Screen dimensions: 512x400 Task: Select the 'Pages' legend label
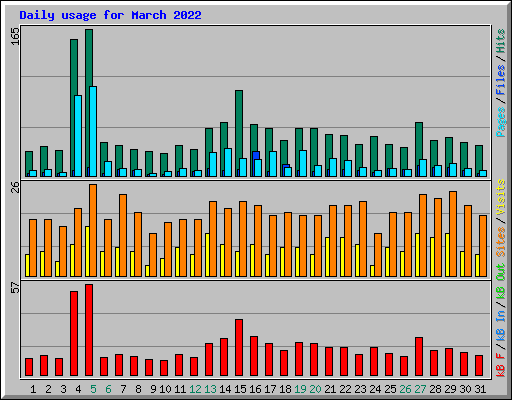click(x=501, y=122)
